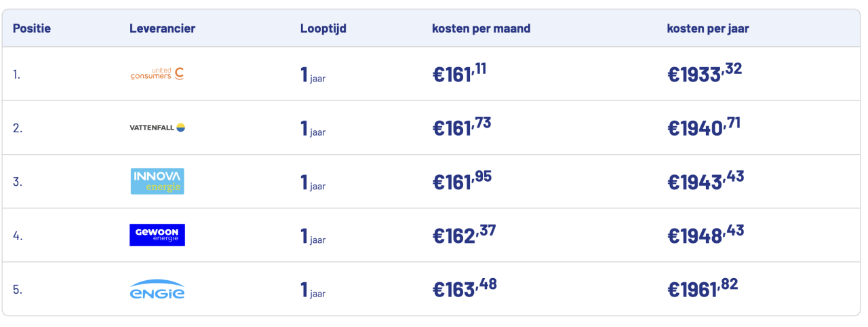Click the €162,37 monthly price

[465, 234]
